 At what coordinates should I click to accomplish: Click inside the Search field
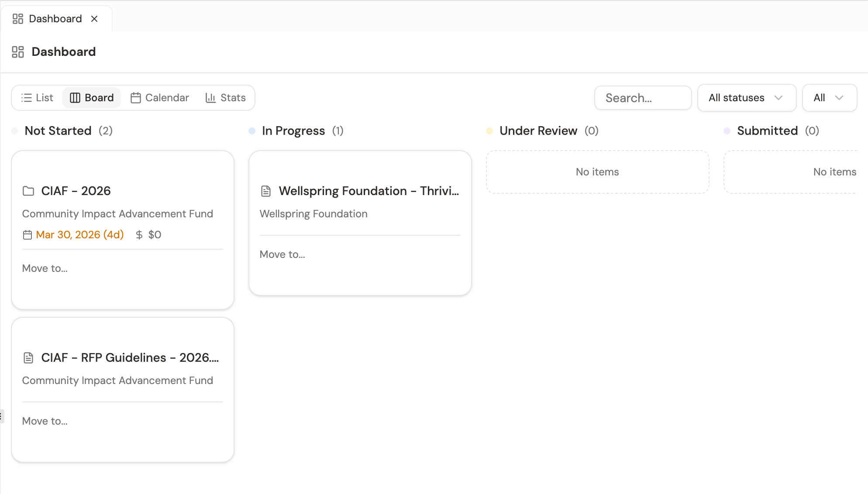(x=643, y=98)
